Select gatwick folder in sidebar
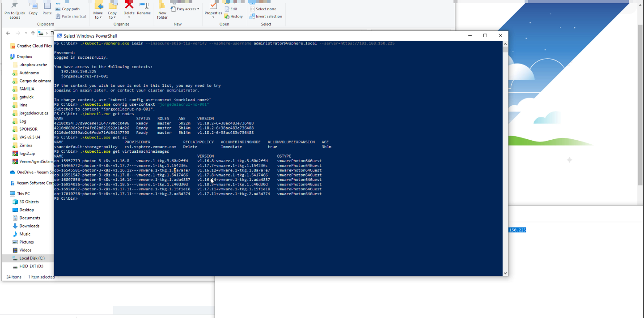 point(23,97)
